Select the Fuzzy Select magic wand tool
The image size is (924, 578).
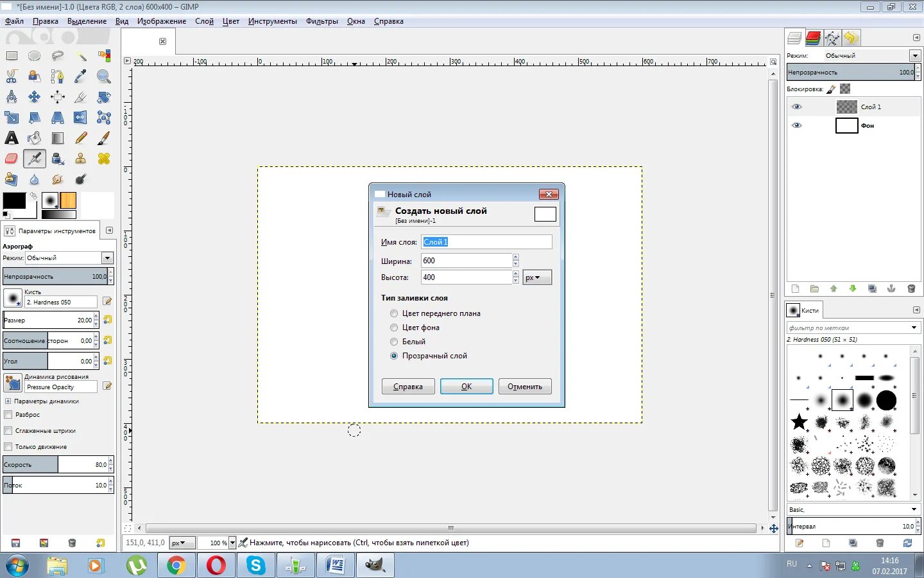pos(81,56)
